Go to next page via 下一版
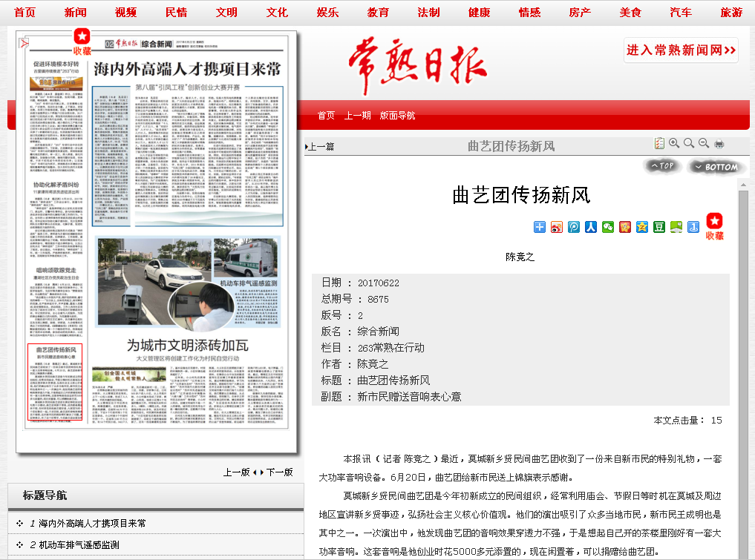Image resolution: width=755 pixels, height=560 pixels. click(x=280, y=472)
